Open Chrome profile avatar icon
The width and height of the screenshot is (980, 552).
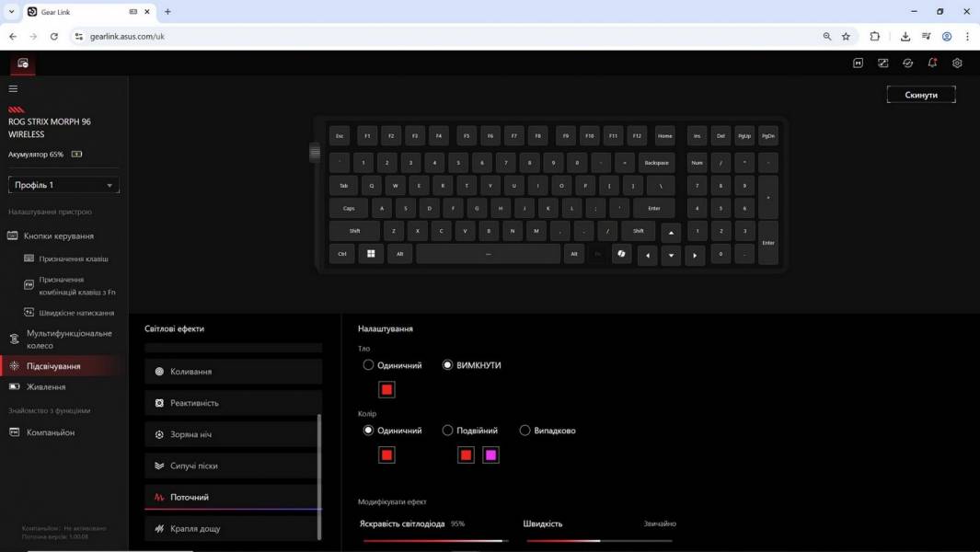click(x=947, y=36)
